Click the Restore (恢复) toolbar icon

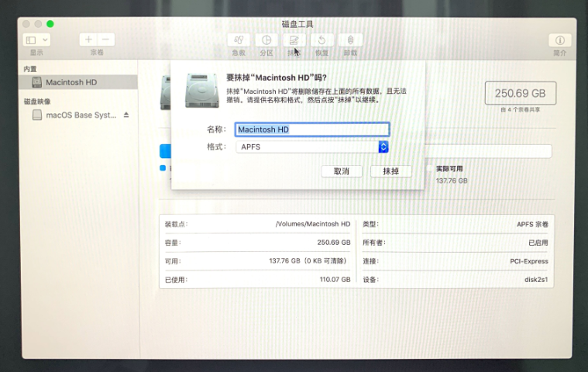click(x=322, y=40)
